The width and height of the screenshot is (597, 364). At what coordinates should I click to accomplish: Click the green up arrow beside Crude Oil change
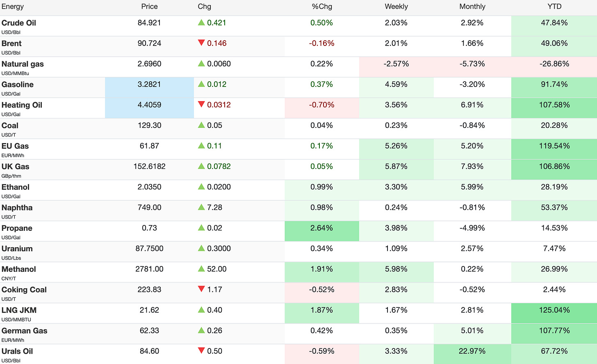201,23
